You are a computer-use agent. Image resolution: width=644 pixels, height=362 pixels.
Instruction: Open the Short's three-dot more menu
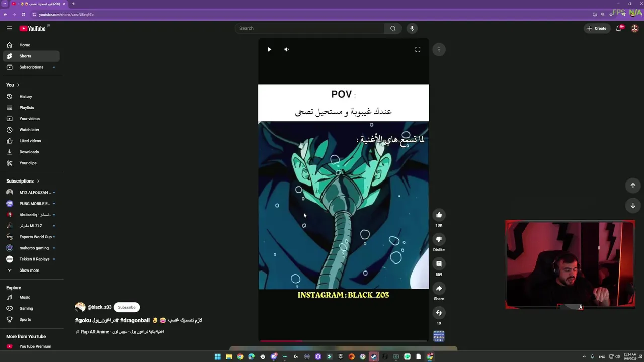coord(439,49)
